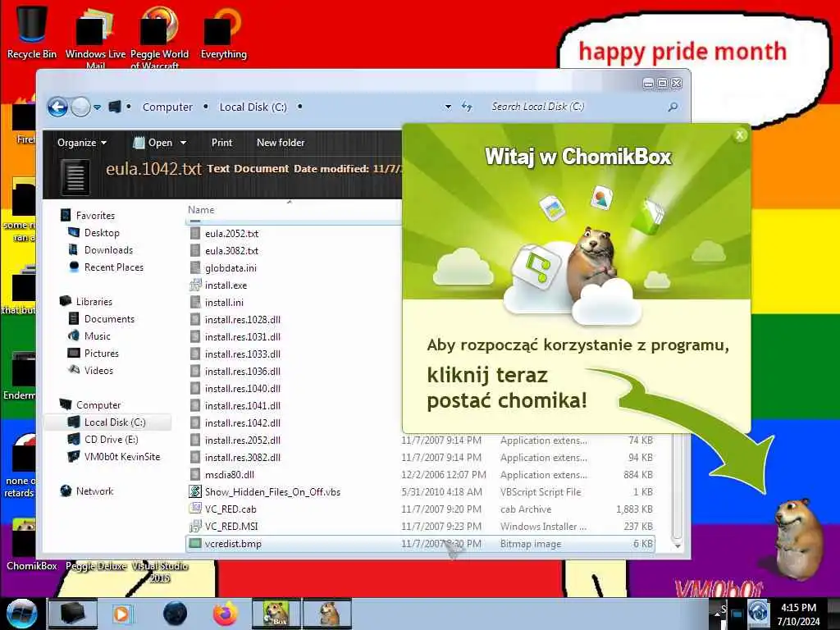The height and width of the screenshot is (630, 840).
Task: Expand the address bar history dropdown
Action: (448, 107)
